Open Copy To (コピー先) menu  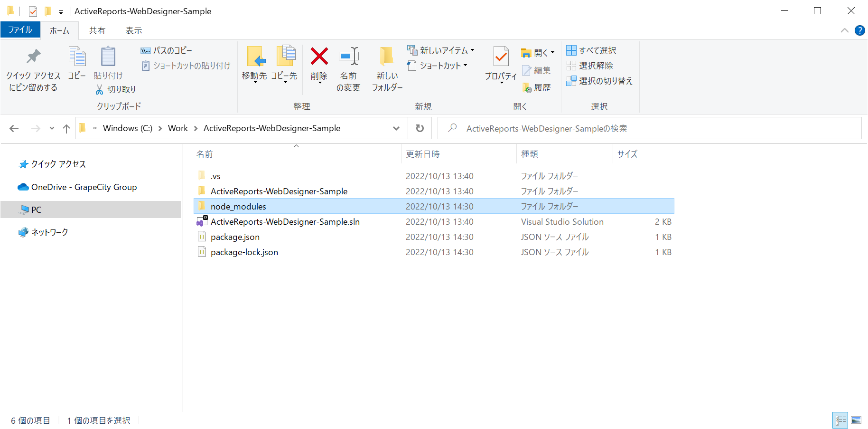pos(284,65)
